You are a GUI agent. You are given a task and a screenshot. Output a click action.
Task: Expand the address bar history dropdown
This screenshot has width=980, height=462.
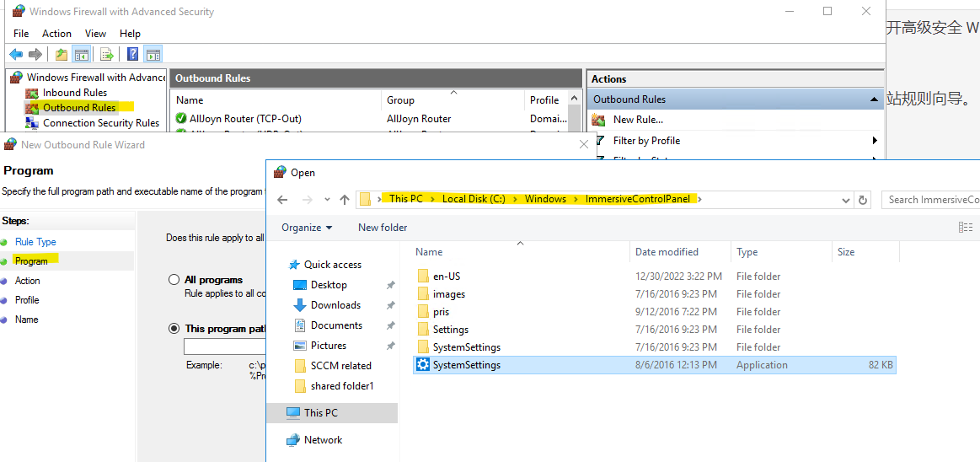tap(846, 200)
